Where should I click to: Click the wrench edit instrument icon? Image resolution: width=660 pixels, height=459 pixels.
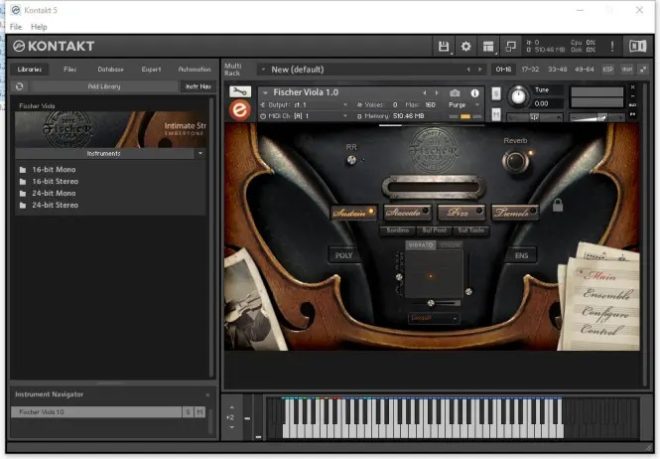(x=240, y=91)
